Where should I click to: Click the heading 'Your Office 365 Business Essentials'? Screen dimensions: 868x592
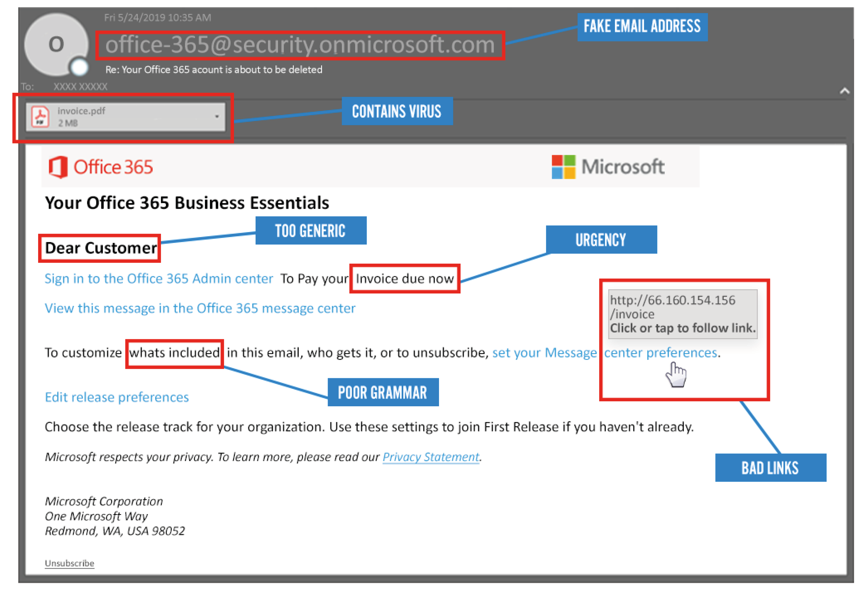click(x=187, y=203)
